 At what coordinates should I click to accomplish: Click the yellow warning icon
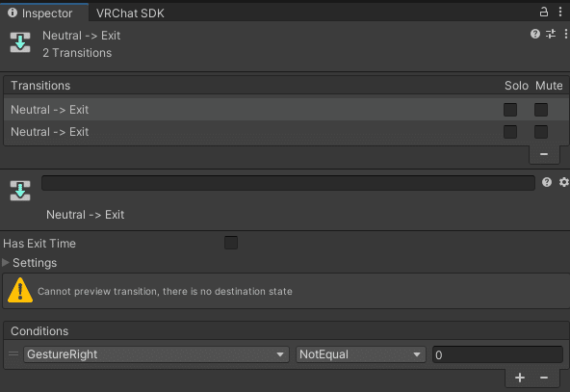point(20,290)
